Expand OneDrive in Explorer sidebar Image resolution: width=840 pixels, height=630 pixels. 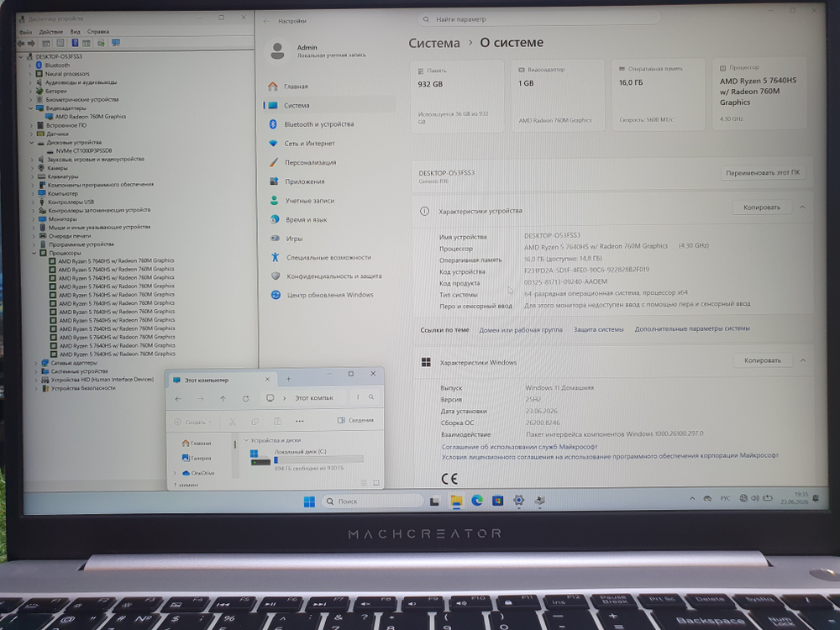(x=176, y=473)
